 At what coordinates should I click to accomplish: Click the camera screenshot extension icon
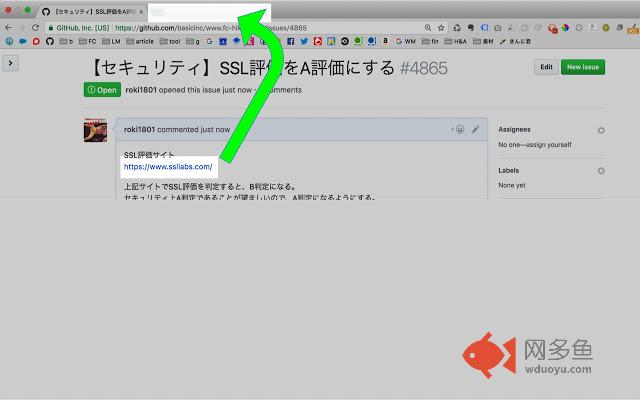point(498,28)
